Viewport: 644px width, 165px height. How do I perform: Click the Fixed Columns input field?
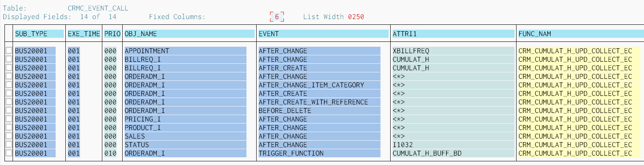[277, 17]
